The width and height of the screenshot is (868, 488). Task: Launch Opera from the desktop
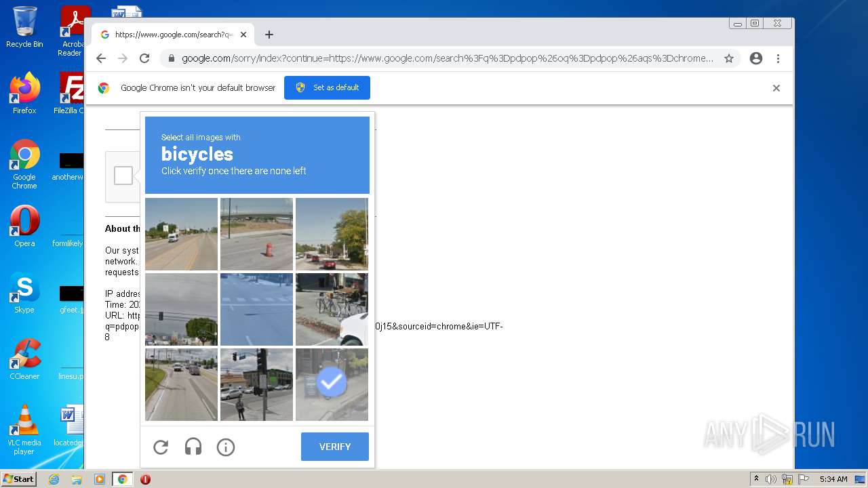coord(24,226)
